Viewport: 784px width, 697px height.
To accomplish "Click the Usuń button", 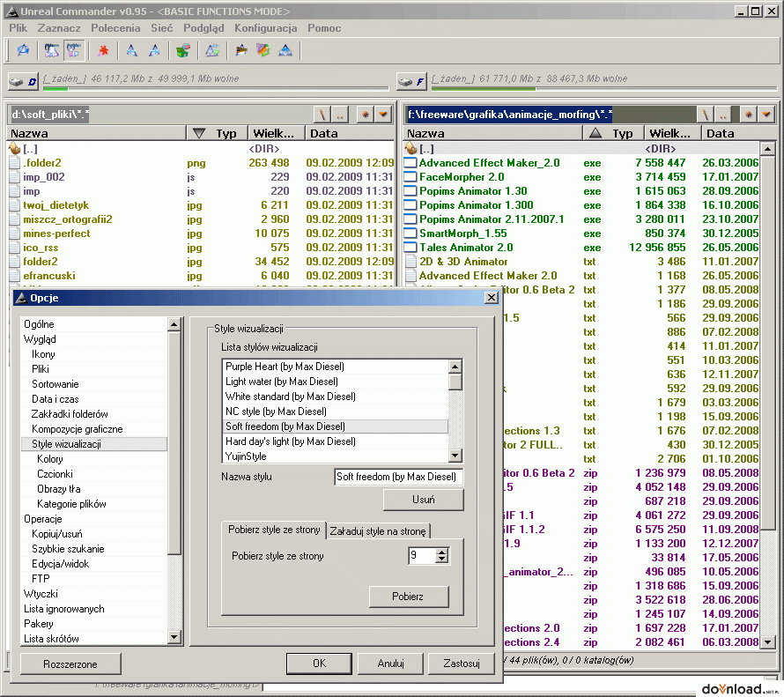I will [x=424, y=500].
